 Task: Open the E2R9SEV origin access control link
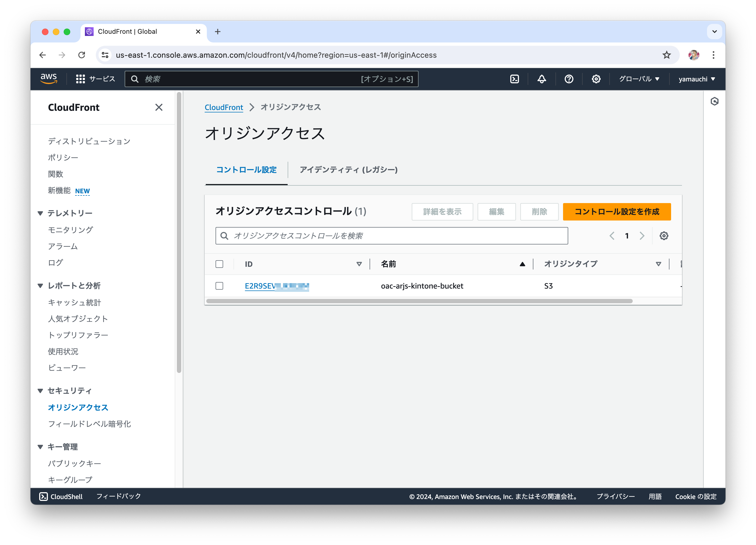[x=277, y=286]
